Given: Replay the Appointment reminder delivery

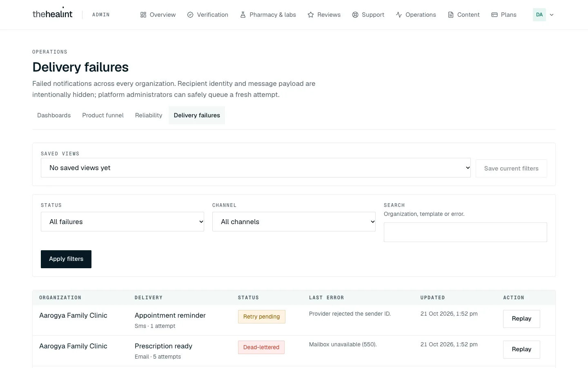Looking at the screenshot, I should coord(521,319).
